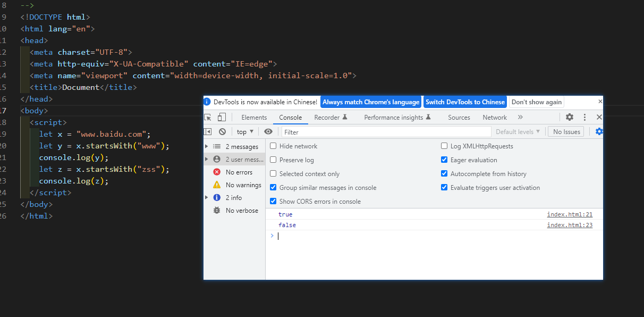644x317 pixels.
Task: Clear the console with the ban icon
Action: 222,131
